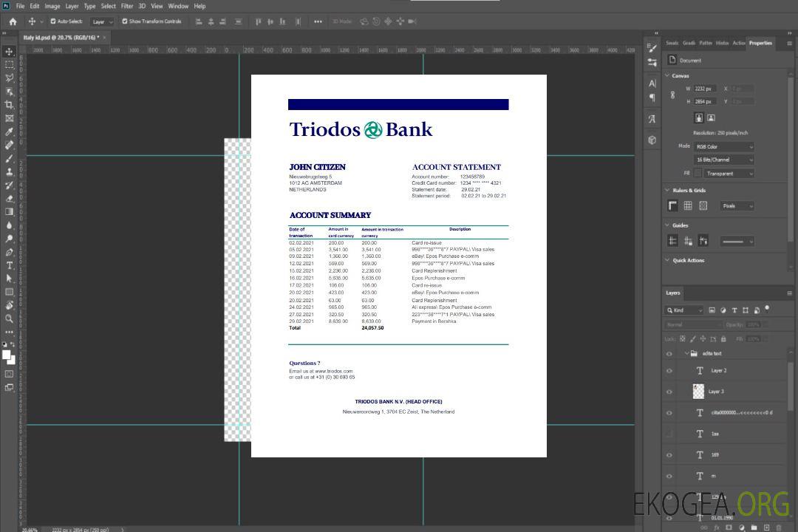
Task: Toggle the grid icon under Rulers & Grids
Action: coord(688,205)
